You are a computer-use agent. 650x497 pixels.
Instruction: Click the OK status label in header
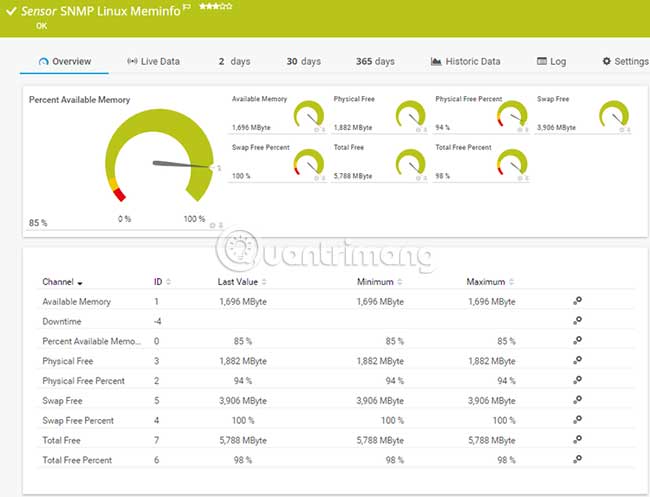tap(41, 26)
